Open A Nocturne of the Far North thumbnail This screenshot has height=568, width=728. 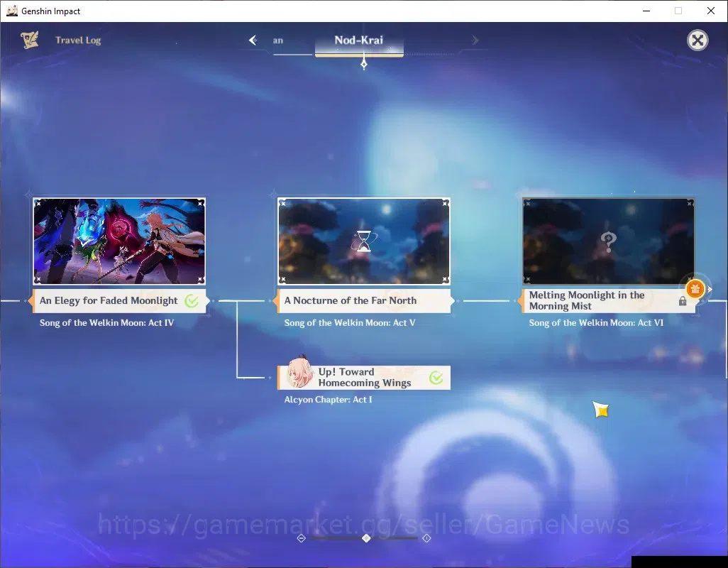363,241
